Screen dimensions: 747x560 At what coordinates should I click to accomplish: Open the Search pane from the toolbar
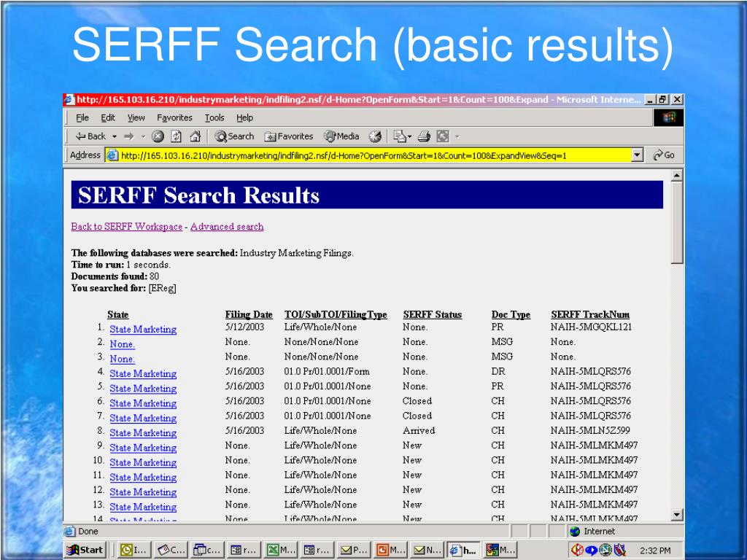234,136
